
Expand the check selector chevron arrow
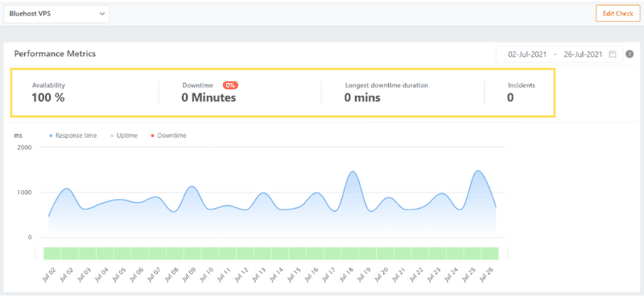click(102, 14)
